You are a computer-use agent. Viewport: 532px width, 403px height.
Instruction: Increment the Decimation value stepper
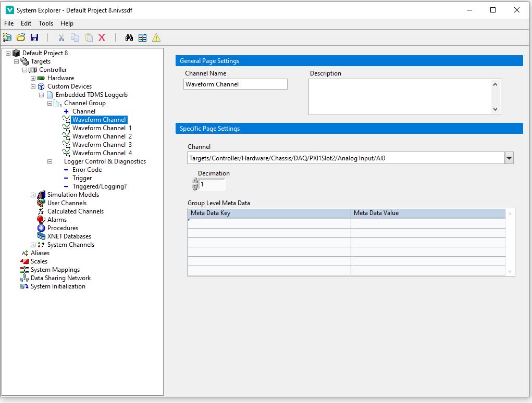[x=195, y=181]
